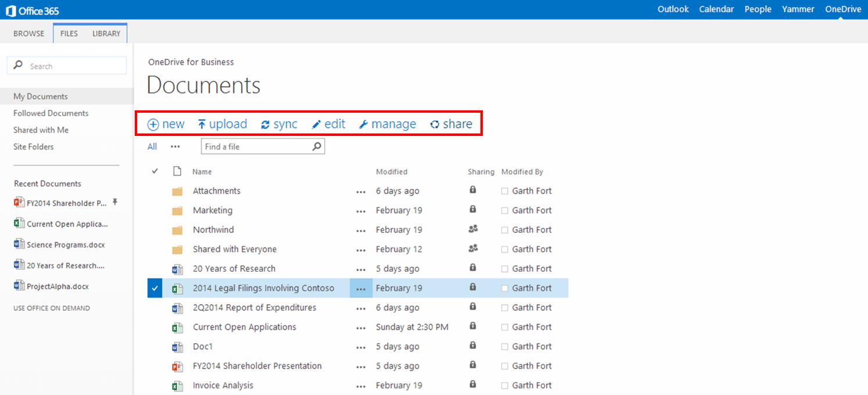868x395 pixels.
Task: Open the Current Open Applications file
Action: point(244,327)
